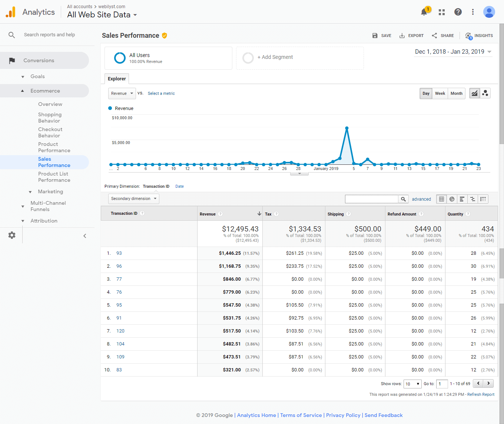This screenshot has width=504, height=424.
Task: Set graph interval to Month
Action: pos(456,93)
